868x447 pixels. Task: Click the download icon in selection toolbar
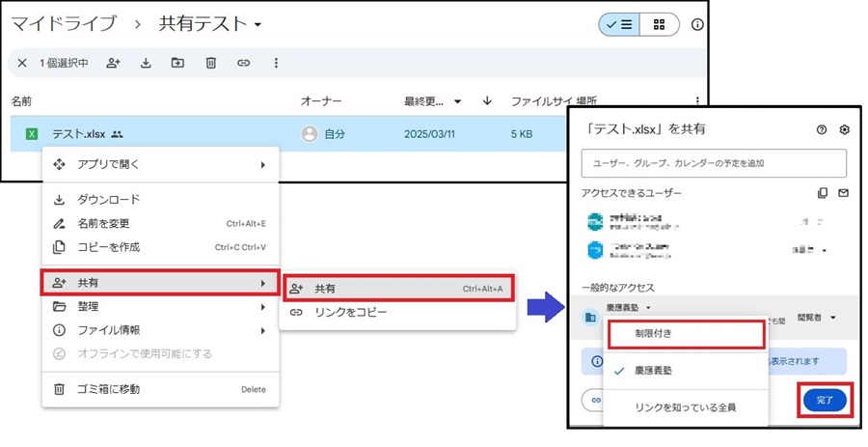(x=146, y=63)
